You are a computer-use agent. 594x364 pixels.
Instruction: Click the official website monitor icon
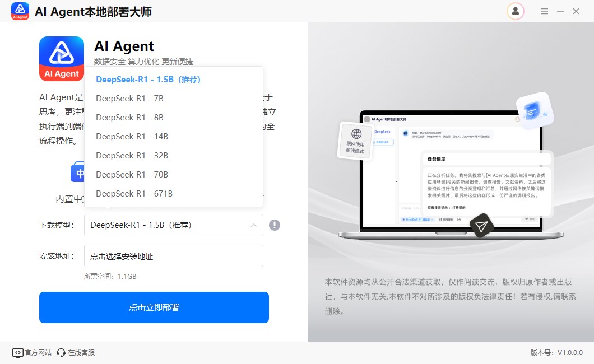(17, 353)
